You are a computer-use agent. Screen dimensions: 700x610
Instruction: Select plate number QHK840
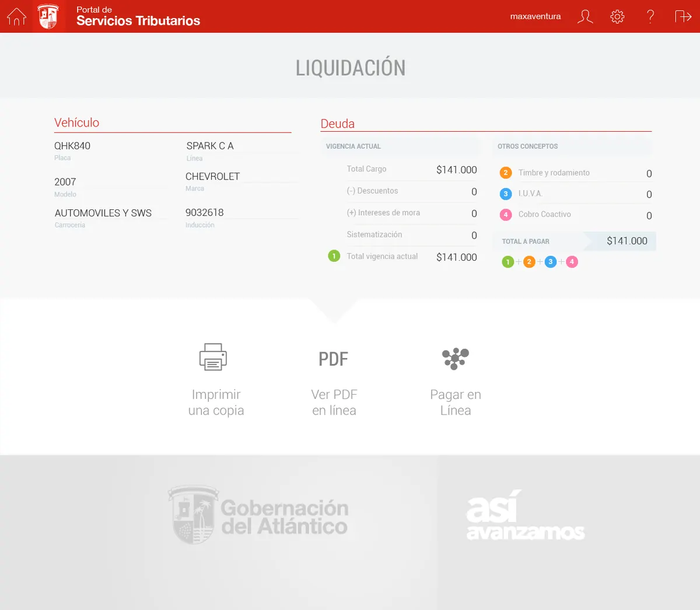point(72,146)
